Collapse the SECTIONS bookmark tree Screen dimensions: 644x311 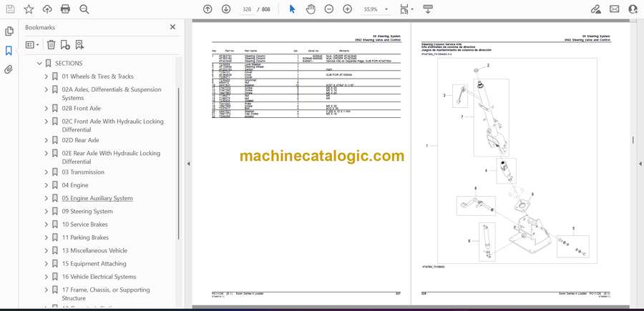(39, 63)
